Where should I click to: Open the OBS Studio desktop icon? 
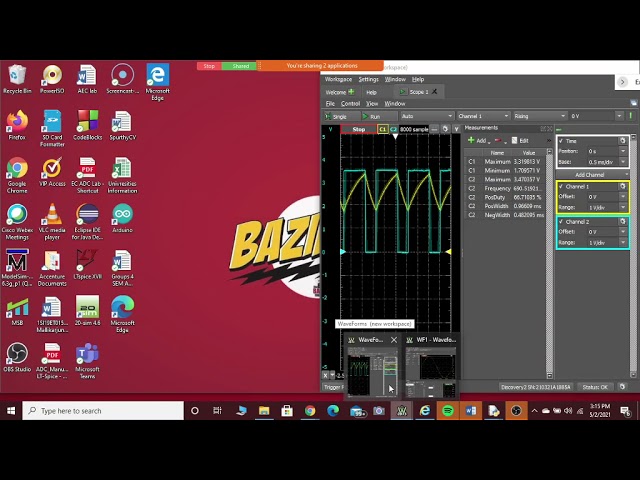pyautogui.click(x=17, y=358)
